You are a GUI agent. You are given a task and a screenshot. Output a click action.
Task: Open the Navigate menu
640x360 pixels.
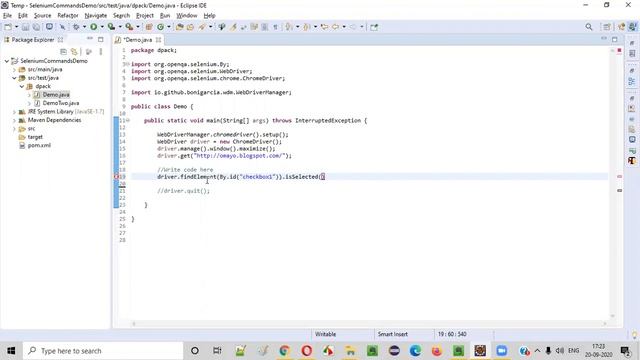pyautogui.click(x=96, y=16)
